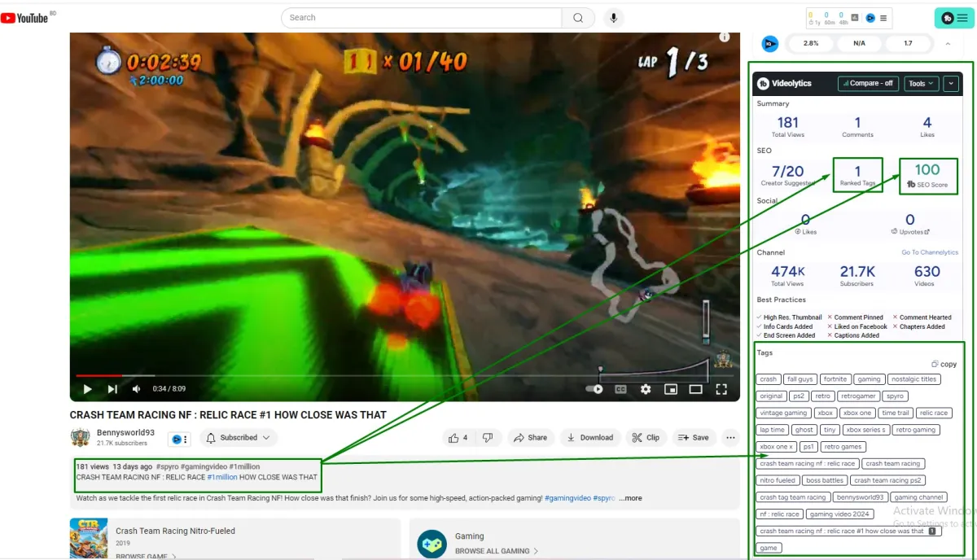Screen dimensions: 977x560
Task: Activate voice search microphone
Action: pos(613,18)
